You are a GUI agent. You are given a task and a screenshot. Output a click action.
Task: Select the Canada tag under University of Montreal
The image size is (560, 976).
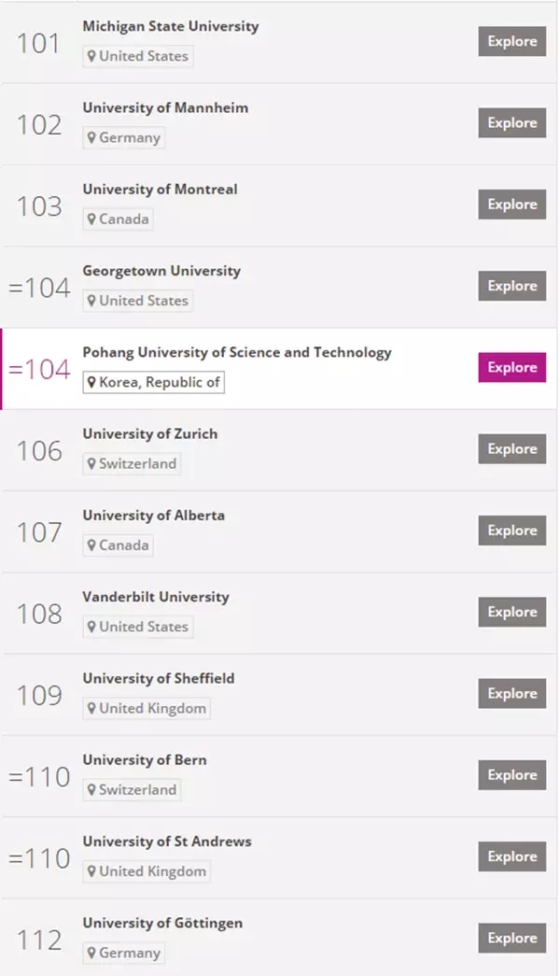click(119, 219)
